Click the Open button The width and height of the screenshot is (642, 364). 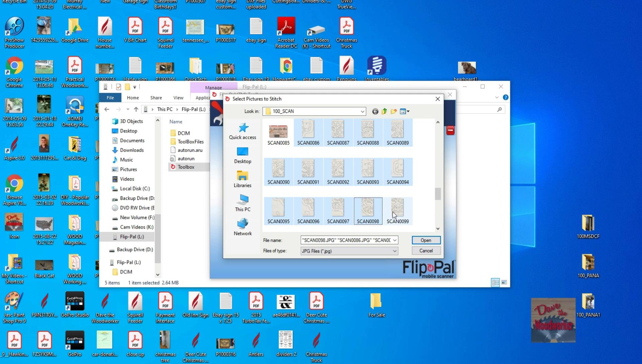point(426,240)
